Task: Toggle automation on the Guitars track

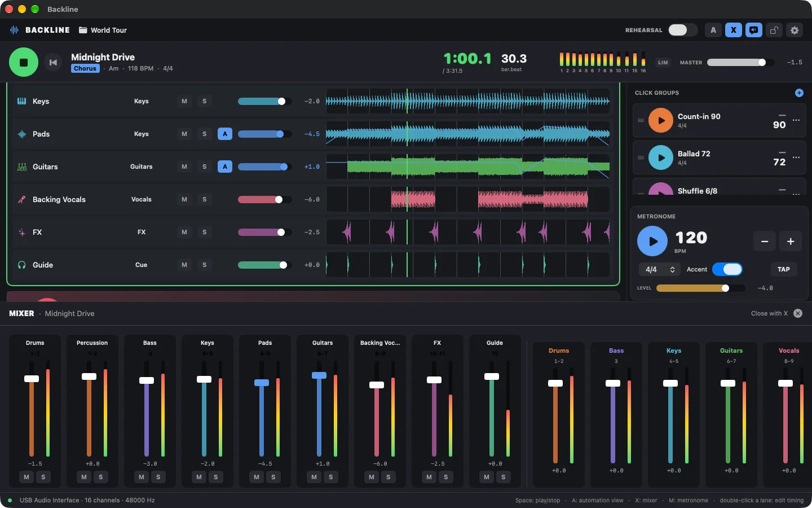Action: pyautogui.click(x=225, y=167)
